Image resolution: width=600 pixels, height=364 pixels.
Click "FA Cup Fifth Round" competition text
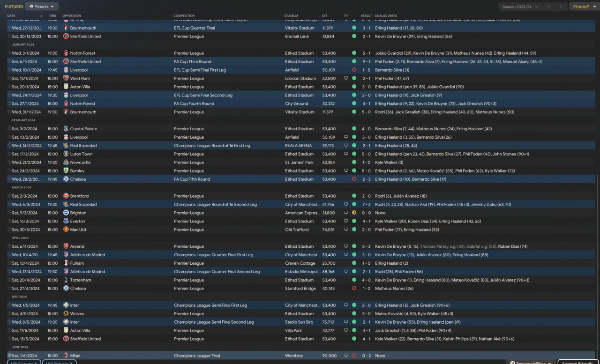pos(192,179)
